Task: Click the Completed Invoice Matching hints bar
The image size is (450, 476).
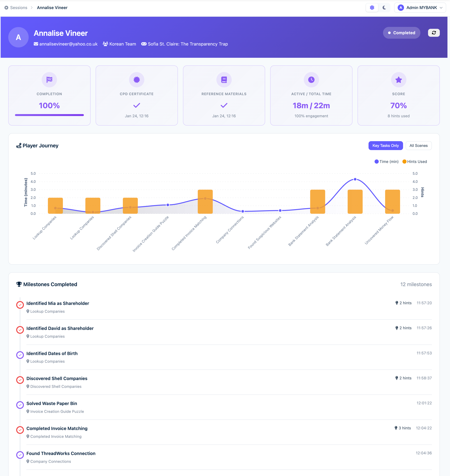Action: [x=205, y=201]
